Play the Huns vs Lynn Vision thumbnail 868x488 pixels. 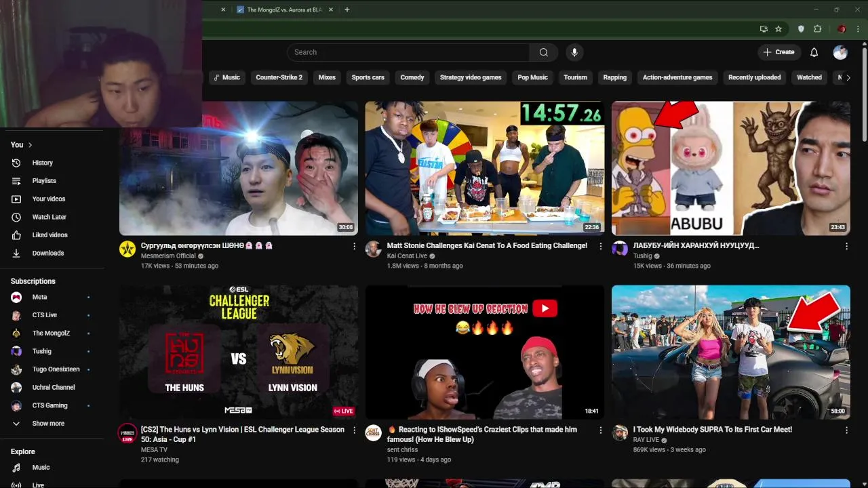click(x=239, y=352)
